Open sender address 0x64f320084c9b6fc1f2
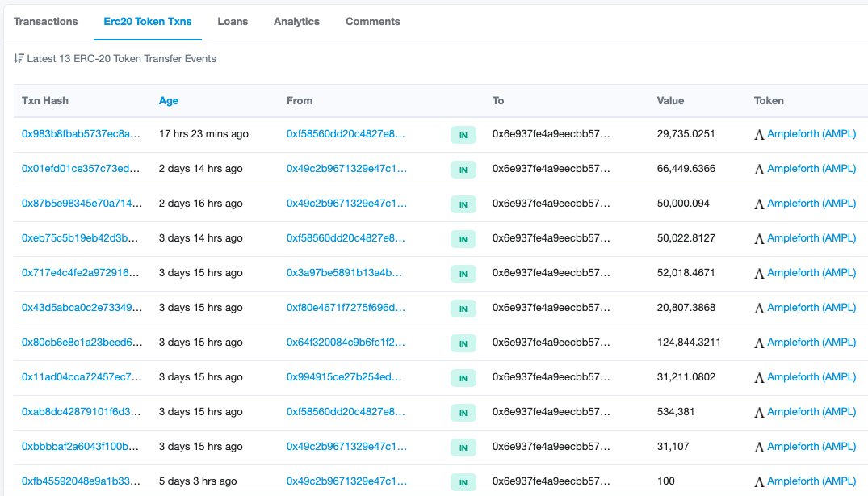The width and height of the screenshot is (868, 496). (346, 343)
